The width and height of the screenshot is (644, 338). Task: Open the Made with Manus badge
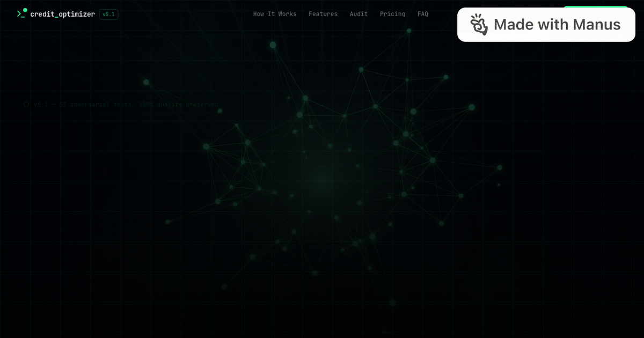pos(546,24)
